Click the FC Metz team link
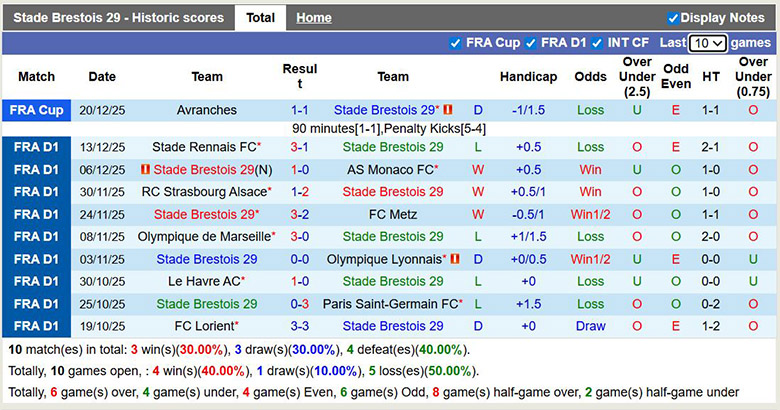The image size is (780, 410). pos(392,214)
